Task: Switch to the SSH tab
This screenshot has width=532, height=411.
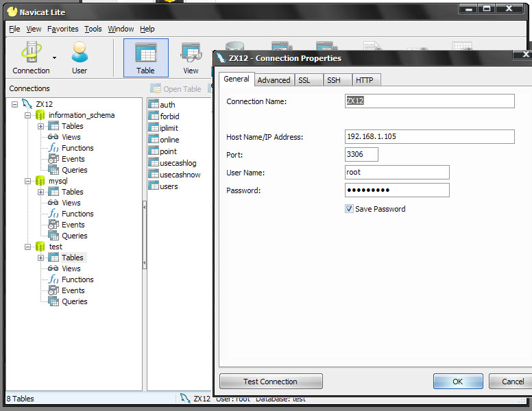Action: [337, 80]
